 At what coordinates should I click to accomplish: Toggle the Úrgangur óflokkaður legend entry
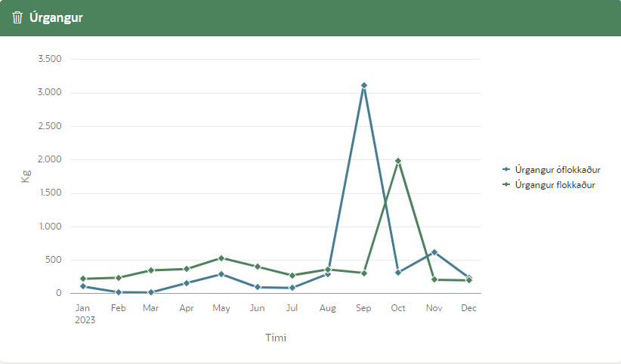click(557, 169)
